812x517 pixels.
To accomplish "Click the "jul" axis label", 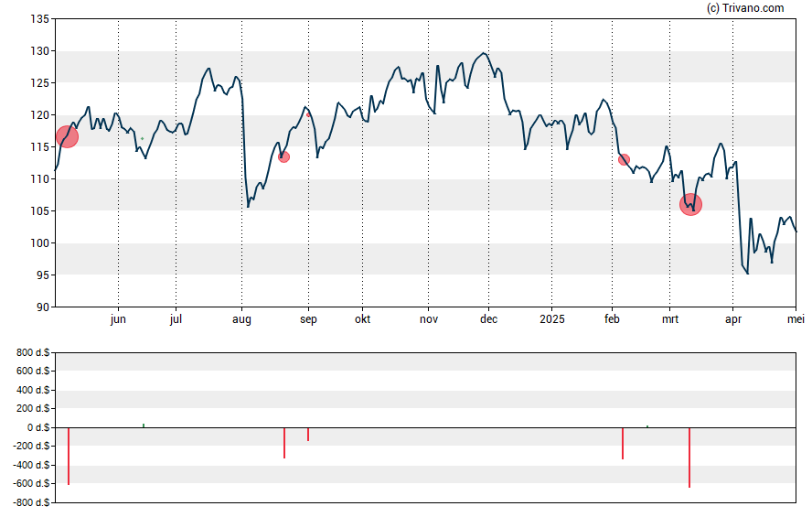I will coord(176,318).
